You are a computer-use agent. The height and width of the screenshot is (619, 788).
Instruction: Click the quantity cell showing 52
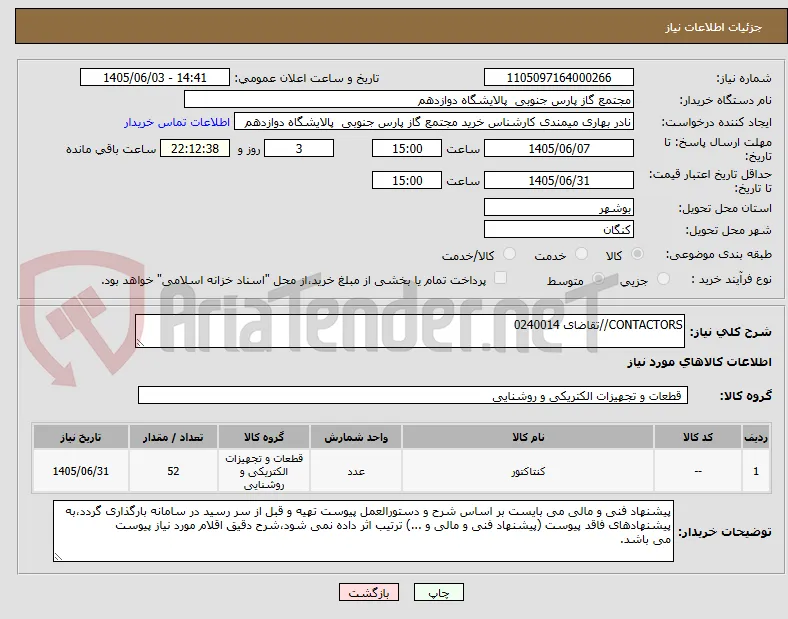tap(173, 471)
